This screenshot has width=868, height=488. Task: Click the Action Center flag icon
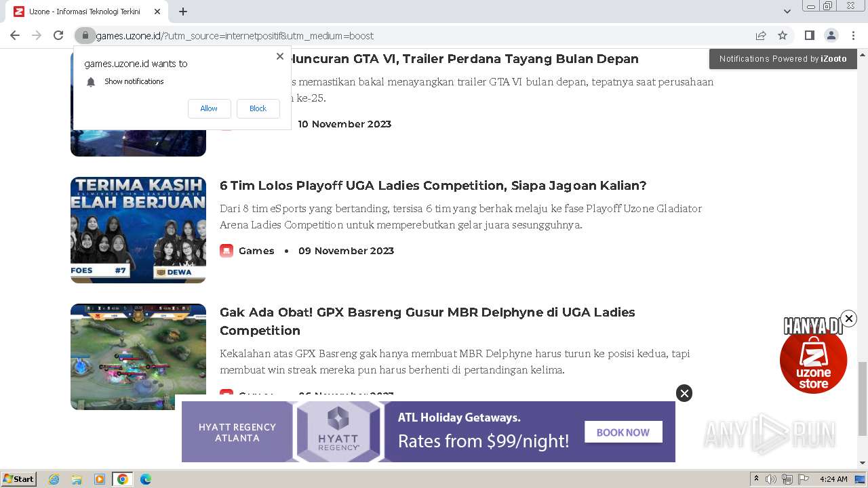(x=804, y=479)
